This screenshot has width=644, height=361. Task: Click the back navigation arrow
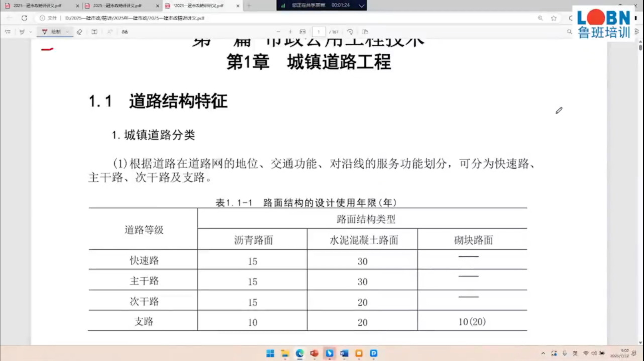click(x=9, y=18)
